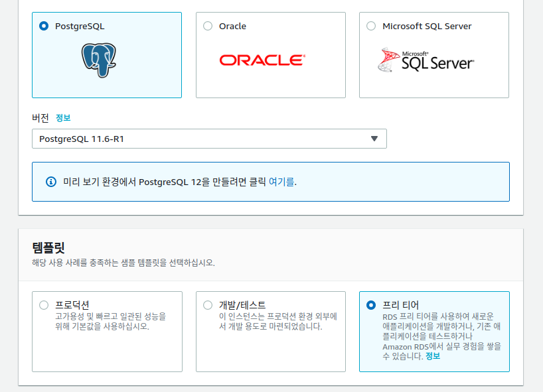Choose the 개발/테스트 template radio button
This screenshot has width=543, height=392.
pos(208,305)
